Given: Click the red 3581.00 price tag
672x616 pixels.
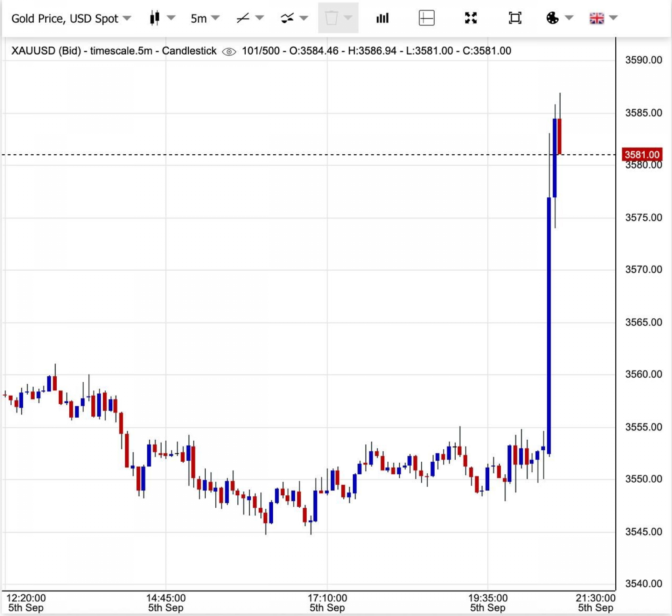Looking at the screenshot, I should pos(642,155).
